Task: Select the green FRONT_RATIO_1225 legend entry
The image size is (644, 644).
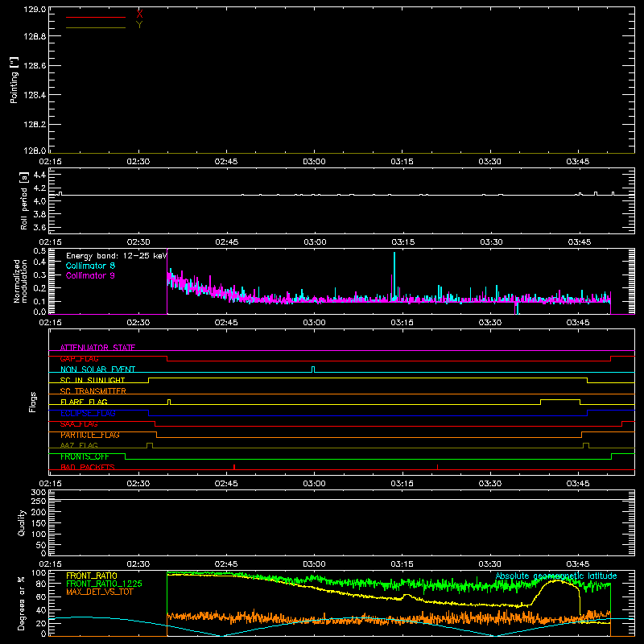Action: tap(104, 584)
